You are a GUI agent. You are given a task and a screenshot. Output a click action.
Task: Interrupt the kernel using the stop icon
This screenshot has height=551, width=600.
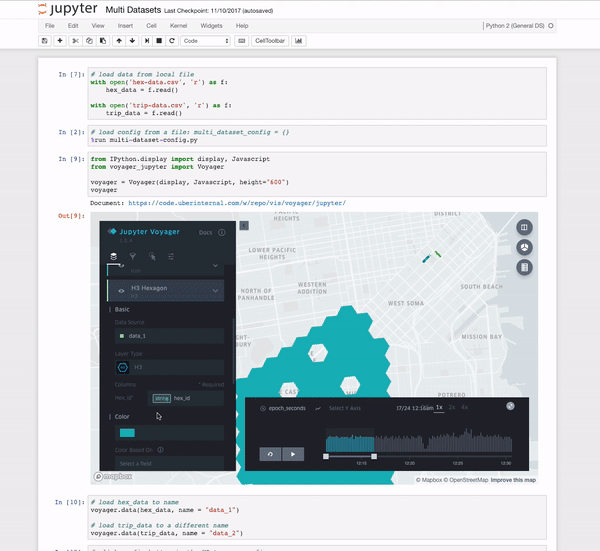(x=159, y=41)
